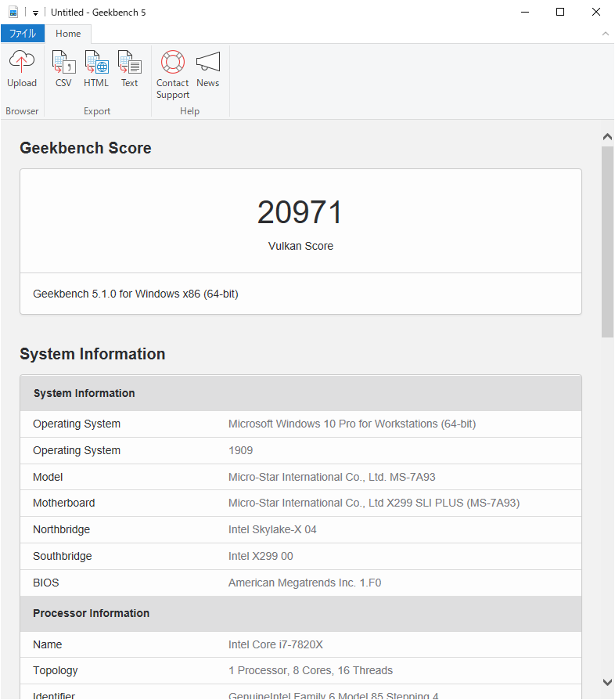Export results as HTML
The width and height of the screenshot is (615, 700).
tap(96, 69)
